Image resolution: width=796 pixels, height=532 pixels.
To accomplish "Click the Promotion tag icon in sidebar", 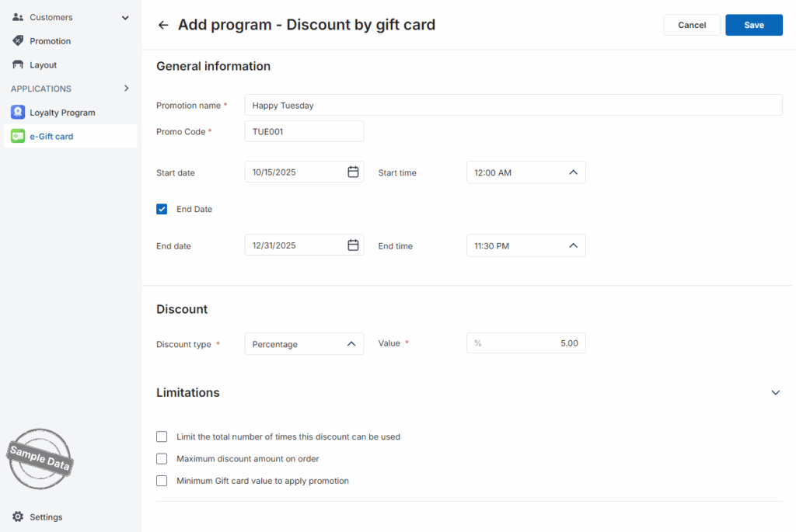I will point(18,41).
